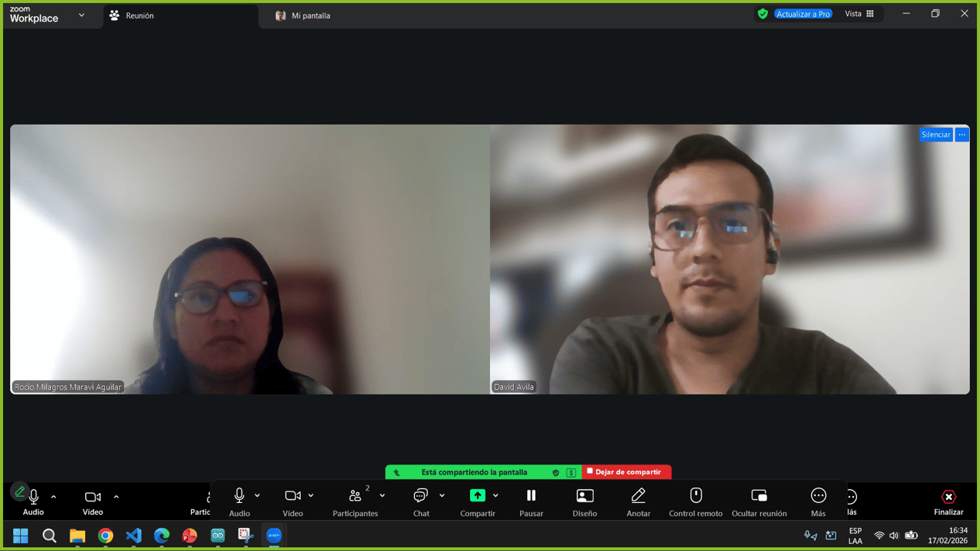Image resolution: width=980 pixels, height=551 pixels.
Task: Click the battery icon in system tray
Action: coord(911,536)
